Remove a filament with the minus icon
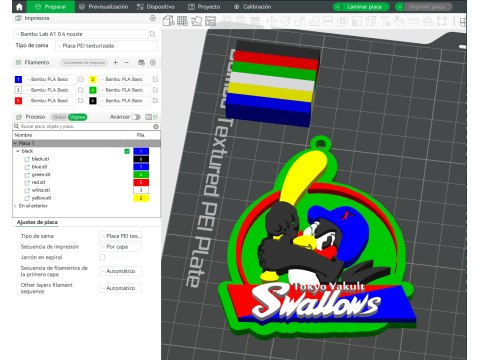Screen dimensions: 480x360 click(127, 62)
